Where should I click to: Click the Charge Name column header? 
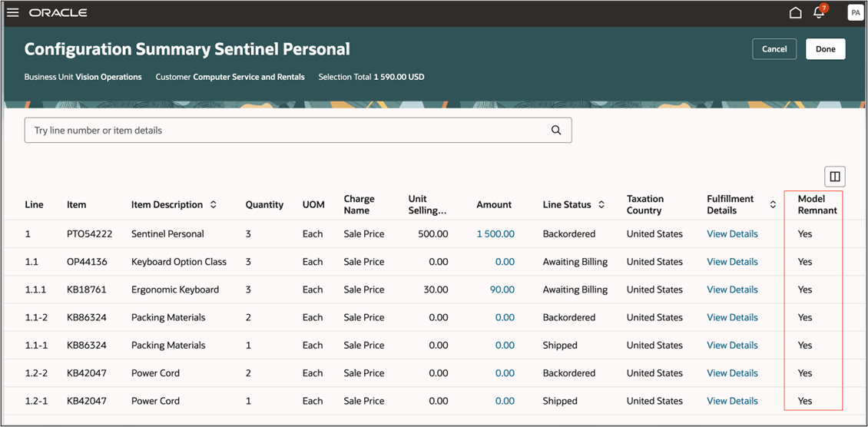coord(359,204)
